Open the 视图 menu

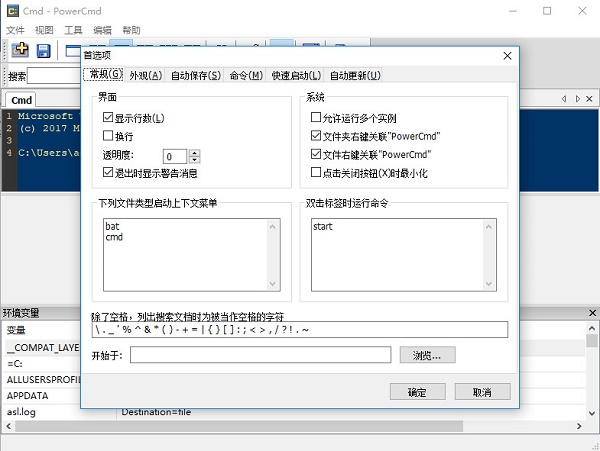point(44,30)
